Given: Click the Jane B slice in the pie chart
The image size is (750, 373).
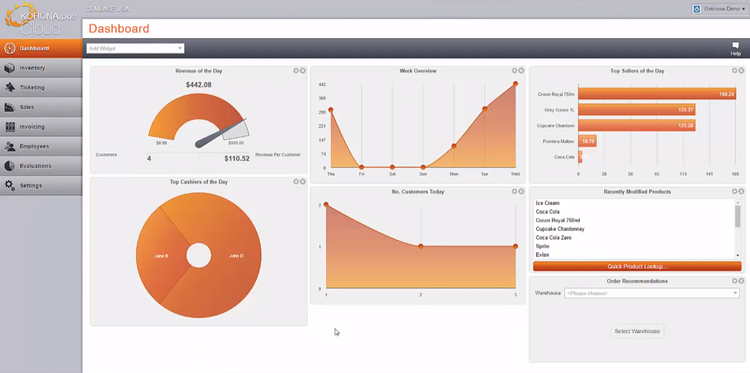Looking at the screenshot, I should [x=161, y=256].
